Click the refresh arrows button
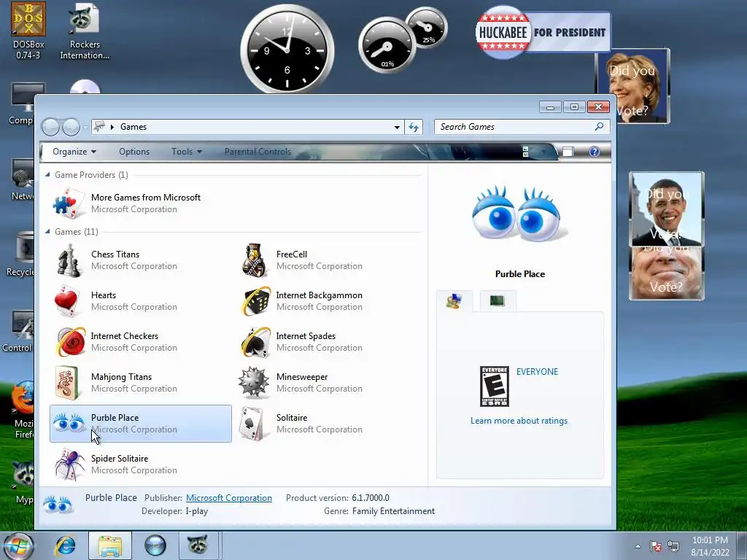Screen dimensions: 747x560 (x=414, y=127)
